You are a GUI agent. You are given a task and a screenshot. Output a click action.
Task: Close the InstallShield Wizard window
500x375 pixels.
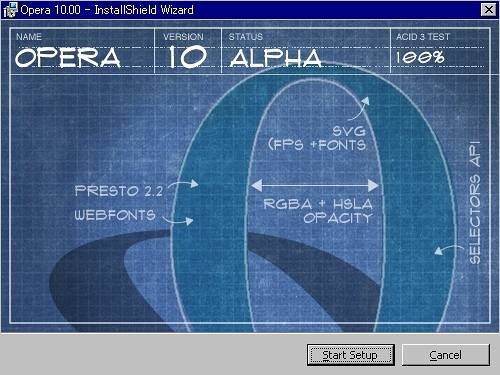pos(488,10)
